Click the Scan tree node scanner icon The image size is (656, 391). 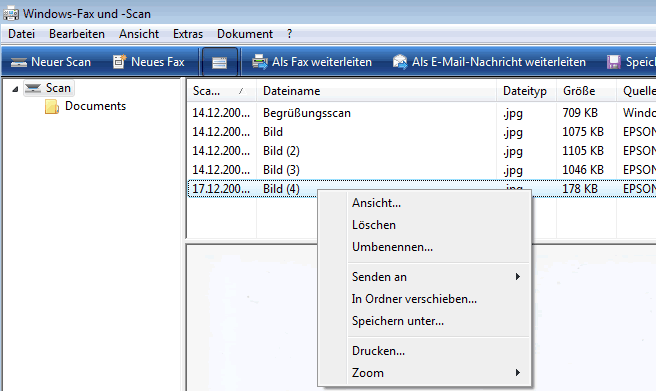point(33,88)
